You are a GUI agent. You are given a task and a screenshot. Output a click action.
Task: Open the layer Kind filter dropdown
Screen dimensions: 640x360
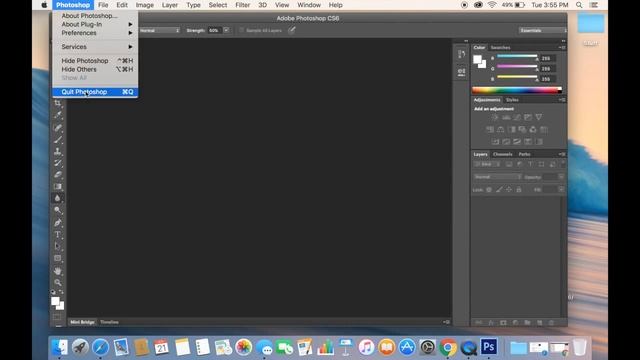[487, 164]
